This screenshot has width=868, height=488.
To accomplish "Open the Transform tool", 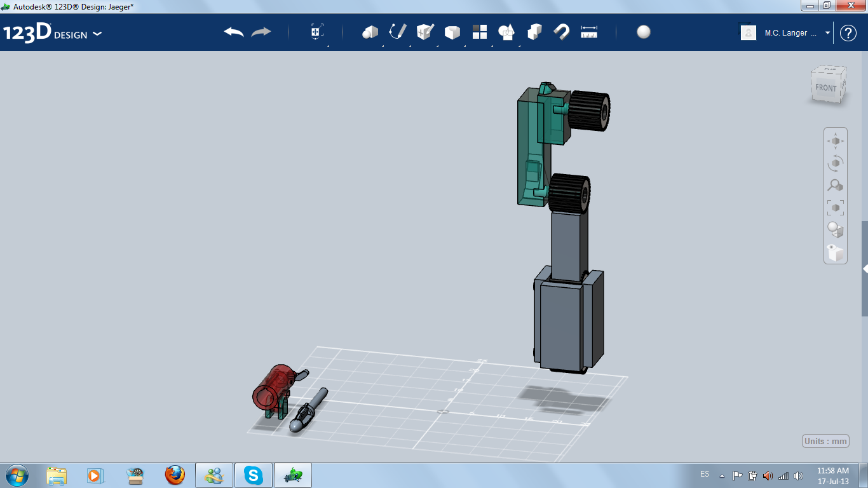I will point(317,32).
